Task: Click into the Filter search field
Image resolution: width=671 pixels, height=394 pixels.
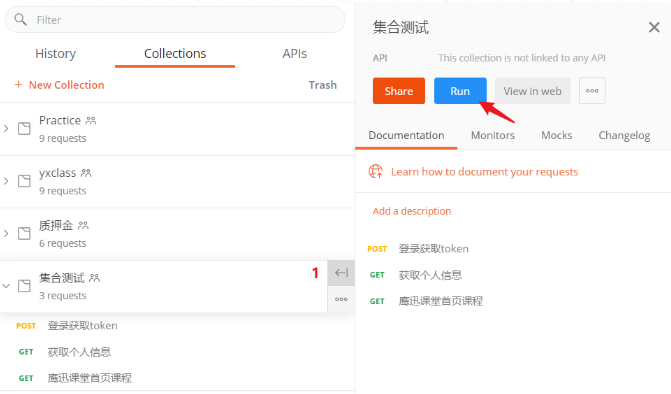Action: coord(175,20)
